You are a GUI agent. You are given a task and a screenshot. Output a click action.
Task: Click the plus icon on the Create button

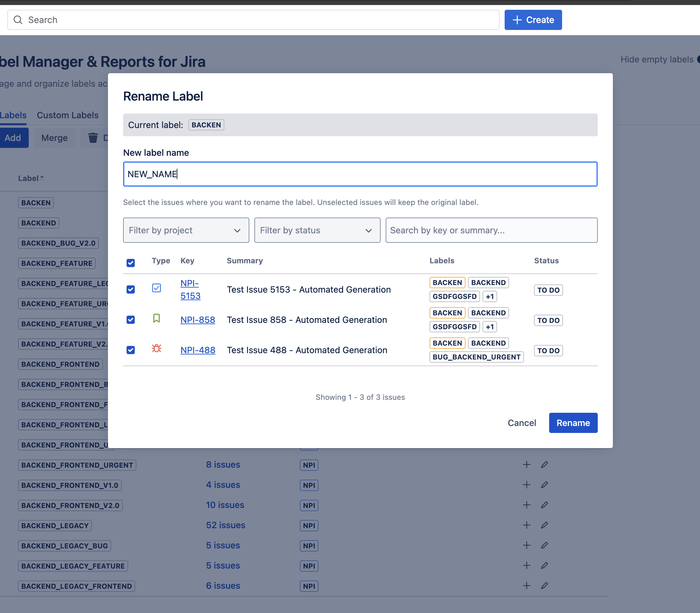pos(516,20)
